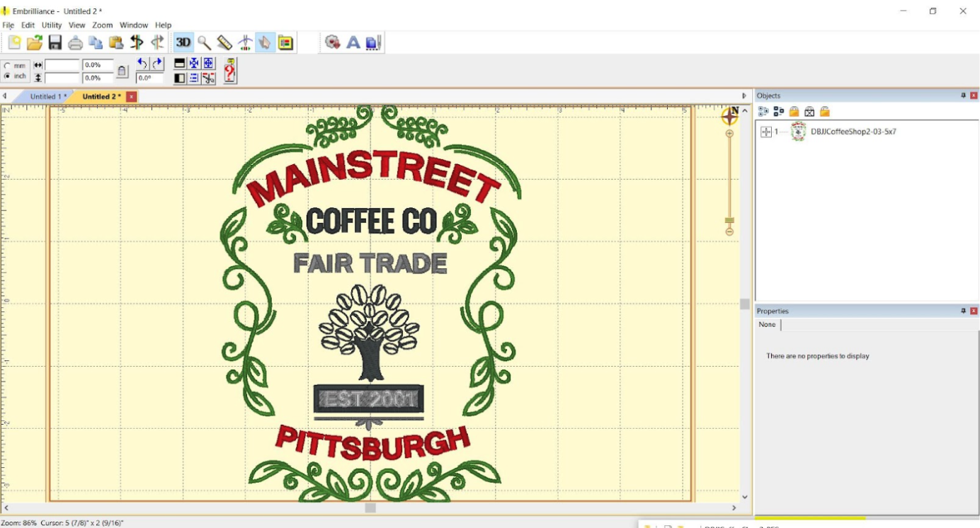Click the Open file folder icon
This screenshot has width=980, height=528.
click(x=34, y=43)
